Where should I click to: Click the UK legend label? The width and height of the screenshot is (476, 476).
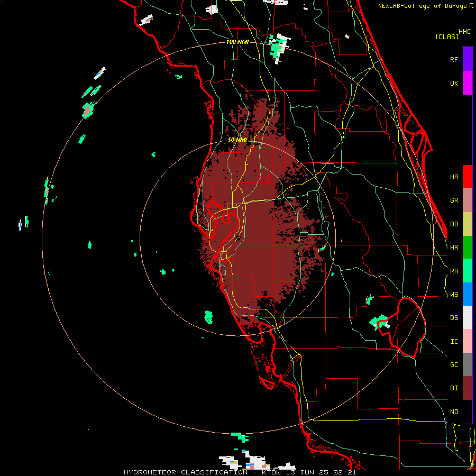coord(454,83)
